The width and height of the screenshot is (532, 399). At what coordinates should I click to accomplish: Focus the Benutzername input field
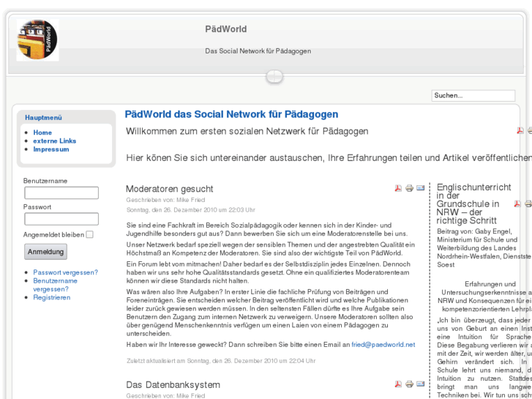coord(61,193)
